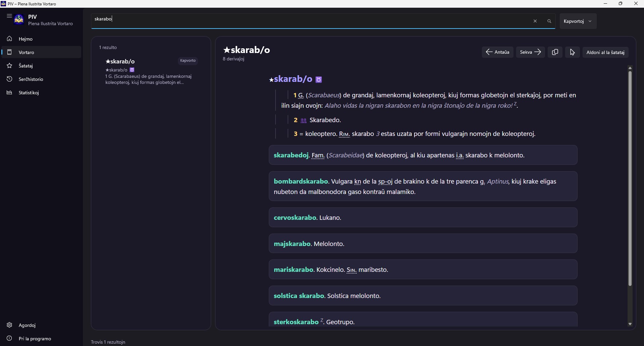The width and height of the screenshot is (644, 346).
Task: Click zoology icon beside skarab/o heading
Action: coord(319,80)
